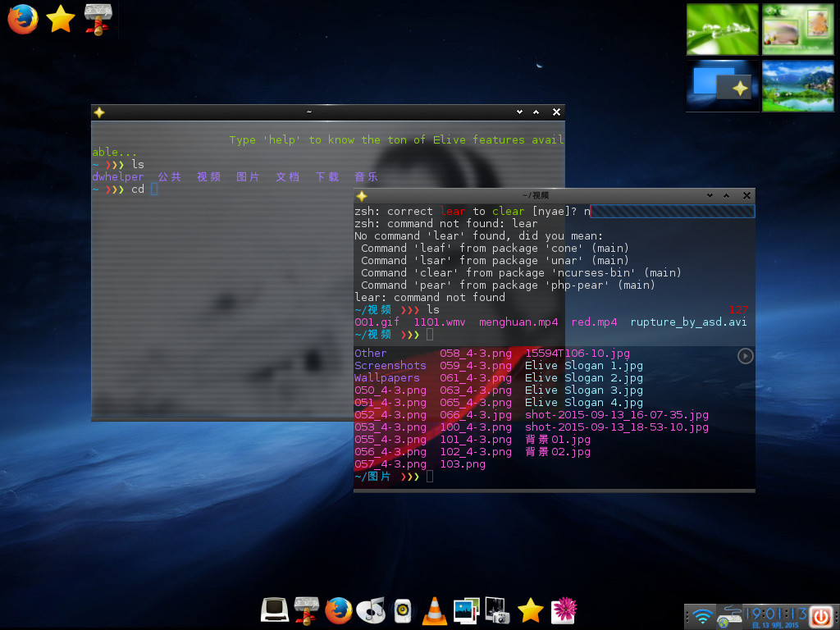Open the Wi-Fi network tray icon
This screenshot has width=840, height=630.
tap(702, 616)
